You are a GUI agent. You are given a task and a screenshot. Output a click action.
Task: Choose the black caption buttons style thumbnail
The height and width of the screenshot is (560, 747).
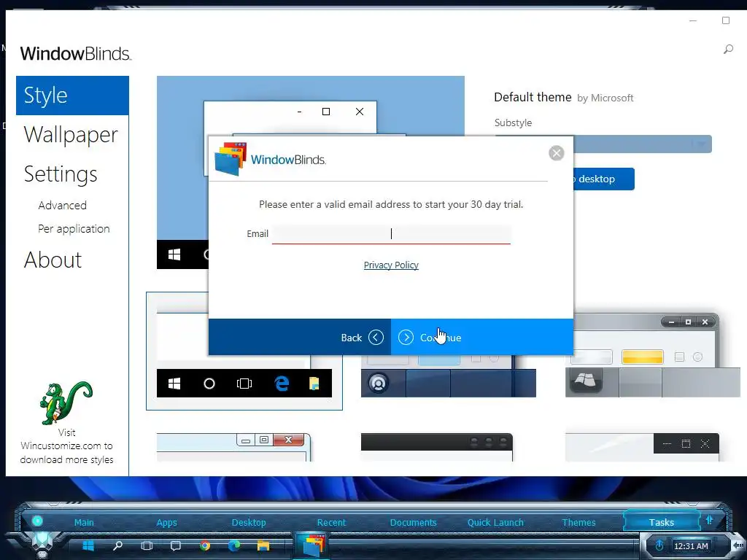pyautogui.click(x=642, y=447)
